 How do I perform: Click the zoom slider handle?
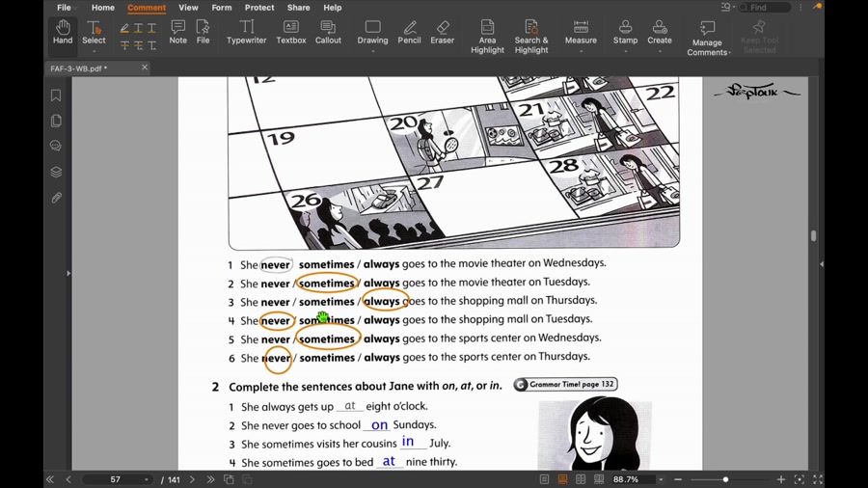click(725, 479)
